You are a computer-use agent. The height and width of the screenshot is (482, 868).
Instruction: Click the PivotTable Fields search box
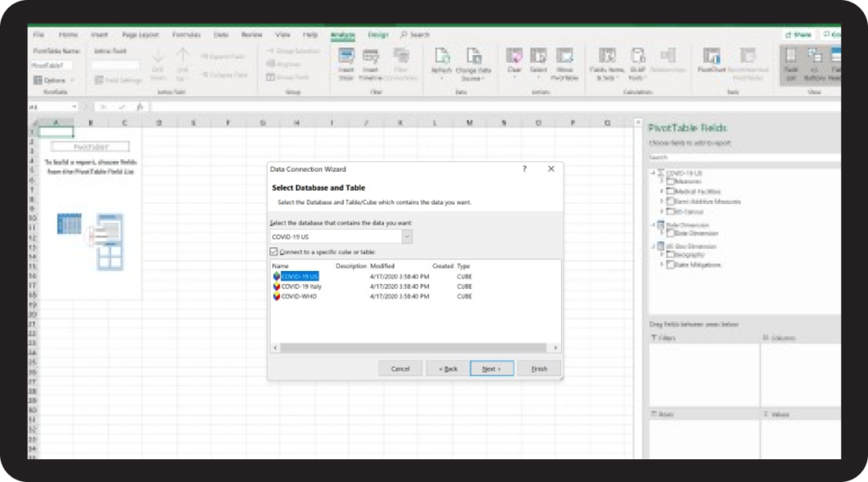(x=744, y=158)
